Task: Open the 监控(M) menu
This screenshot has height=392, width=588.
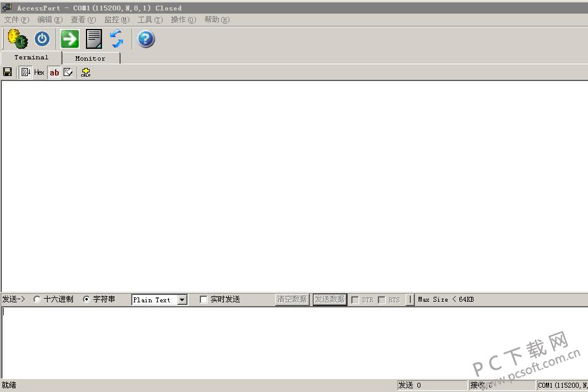Action: pyautogui.click(x=117, y=20)
